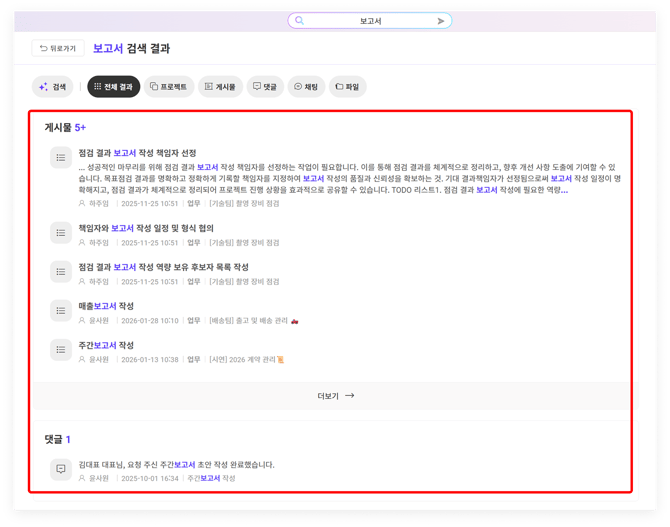Click the comment bubble icon beside 김대표 comment

[60, 469]
